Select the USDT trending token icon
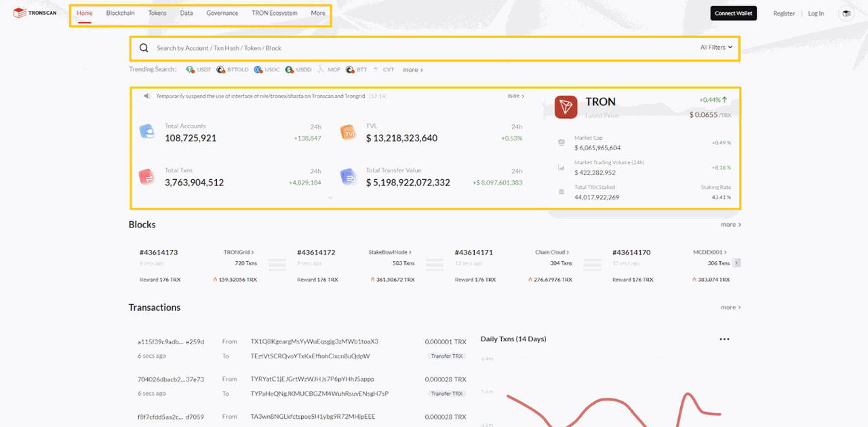 [191, 69]
